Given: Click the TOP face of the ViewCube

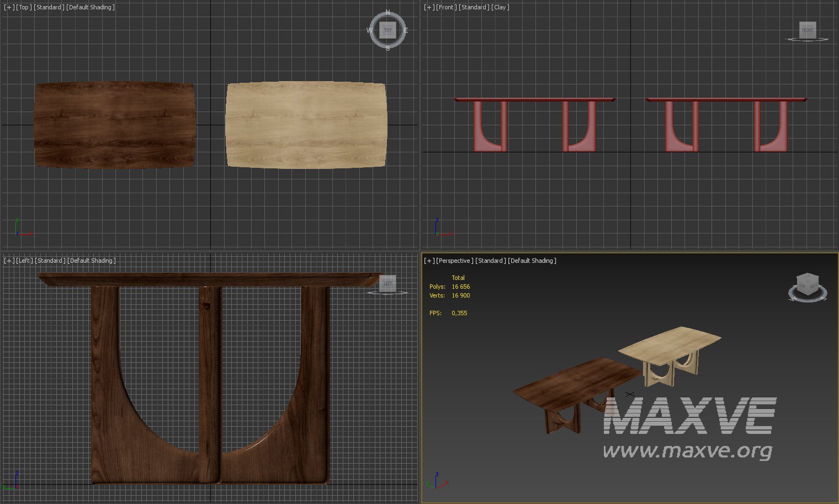Looking at the screenshot, I should point(387,30).
